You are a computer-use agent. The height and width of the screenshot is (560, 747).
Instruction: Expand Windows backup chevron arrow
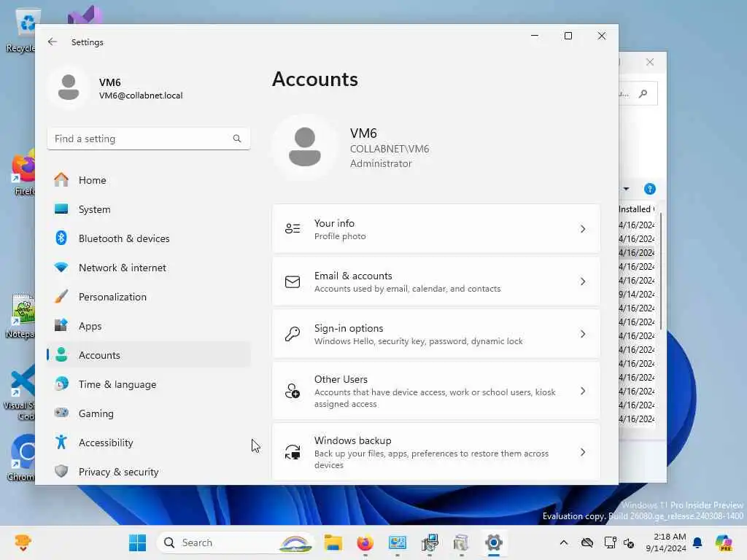[583, 452]
